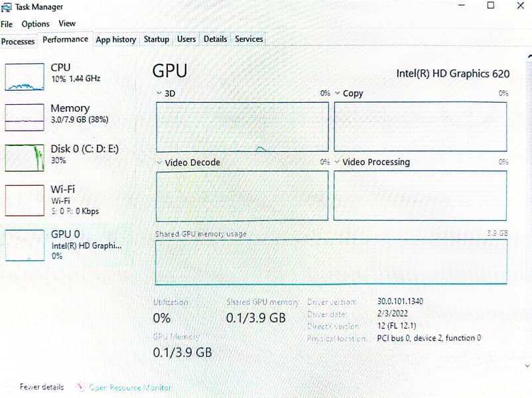Click the Task Manager title bar icon
Screen dimensions: 532x398
pyautogui.click(x=7, y=7)
